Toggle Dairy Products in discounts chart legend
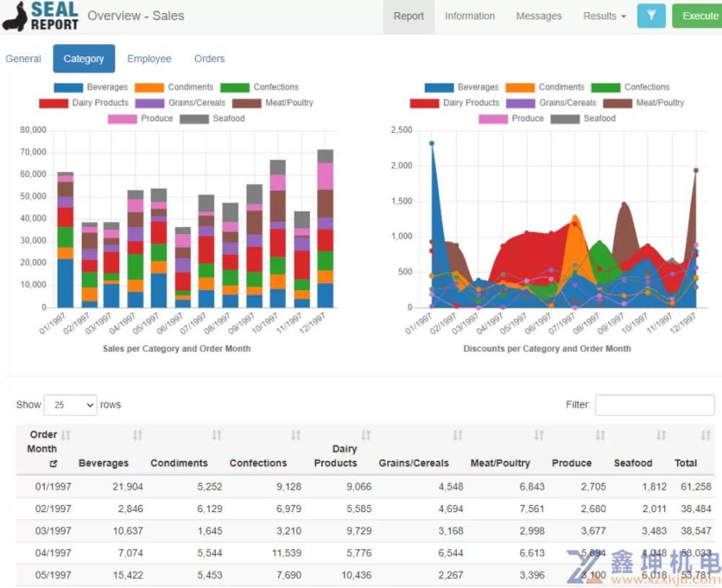 pyautogui.click(x=455, y=103)
